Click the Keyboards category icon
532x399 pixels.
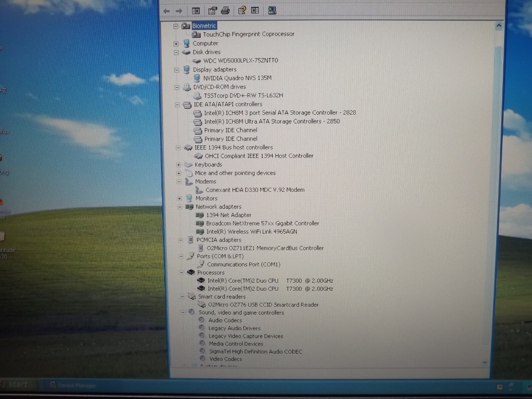(189, 165)
